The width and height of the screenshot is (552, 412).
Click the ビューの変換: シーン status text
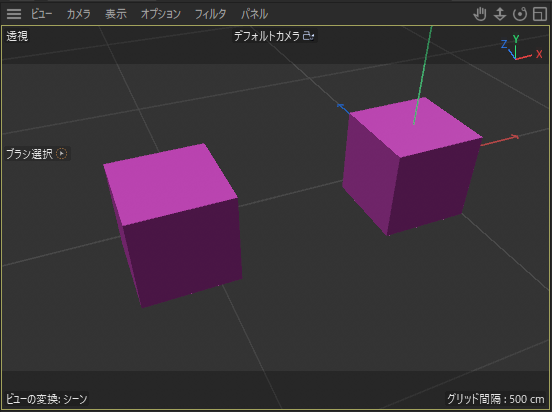click(46, 399)
